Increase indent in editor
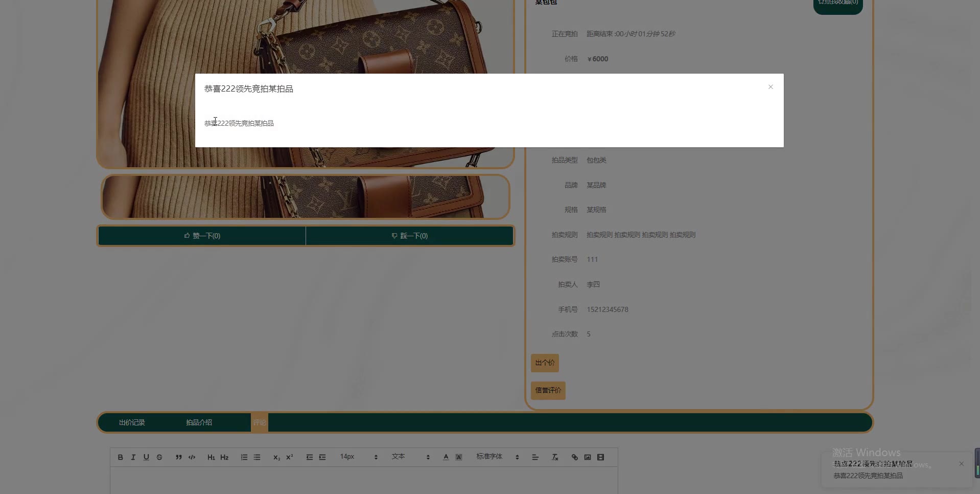980x494 pixels. (x=322, y=457)
